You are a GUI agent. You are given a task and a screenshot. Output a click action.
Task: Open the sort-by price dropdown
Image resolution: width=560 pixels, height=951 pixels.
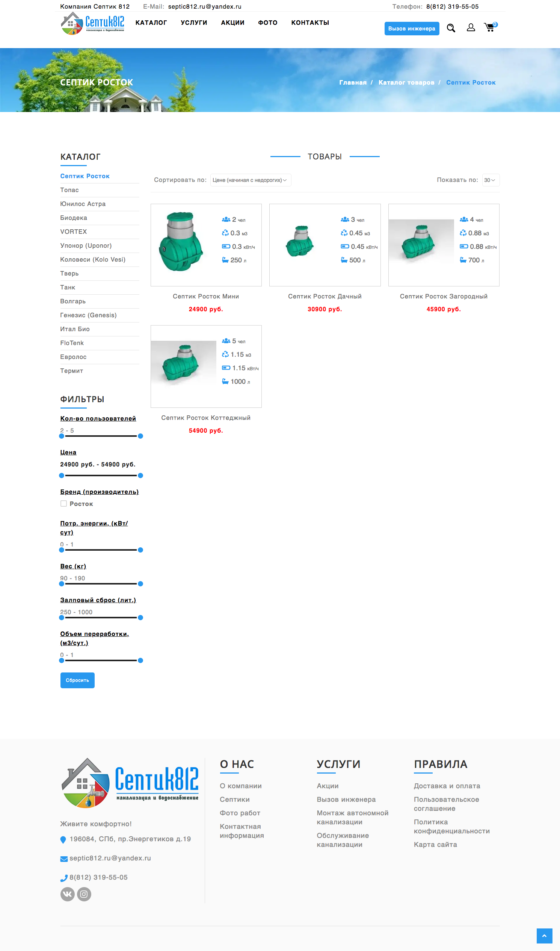pyautogui.click(x=251, y=180)
